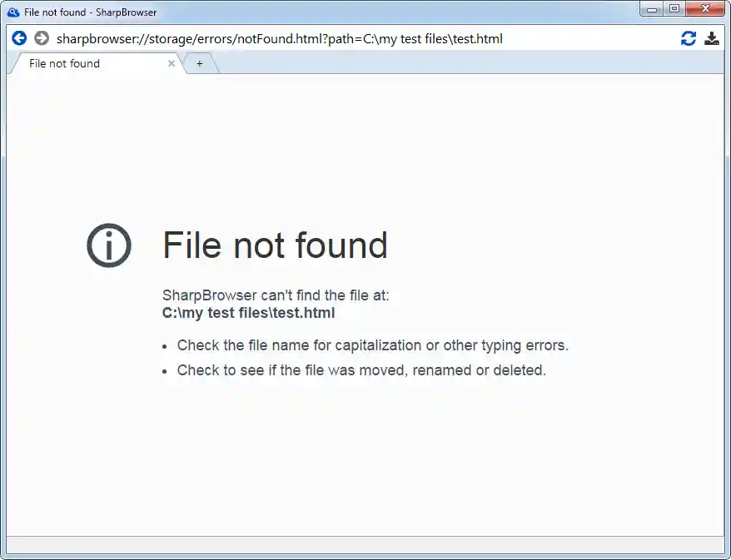The width and height of the screenshot is (731, 560).
Task: Maximize the SharpBrowser window
Action: pos(674,9)
